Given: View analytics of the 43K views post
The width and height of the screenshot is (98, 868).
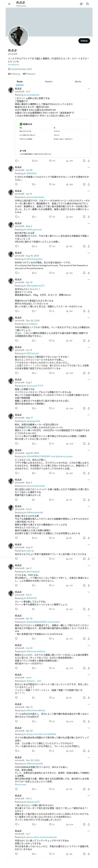Looking at the screenshot, I should click(69, 161).
